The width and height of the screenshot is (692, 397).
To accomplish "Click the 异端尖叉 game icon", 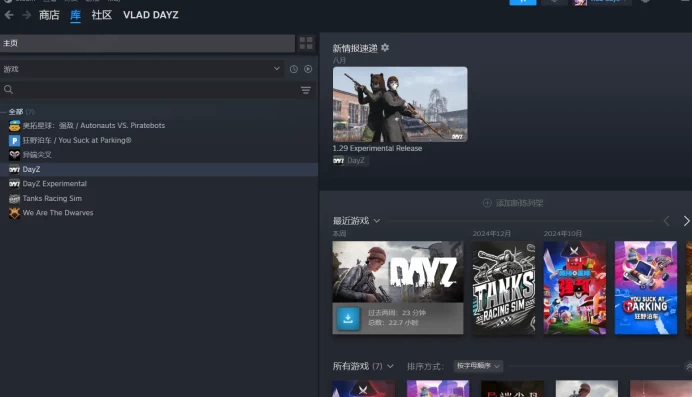I will pos(15,155).
